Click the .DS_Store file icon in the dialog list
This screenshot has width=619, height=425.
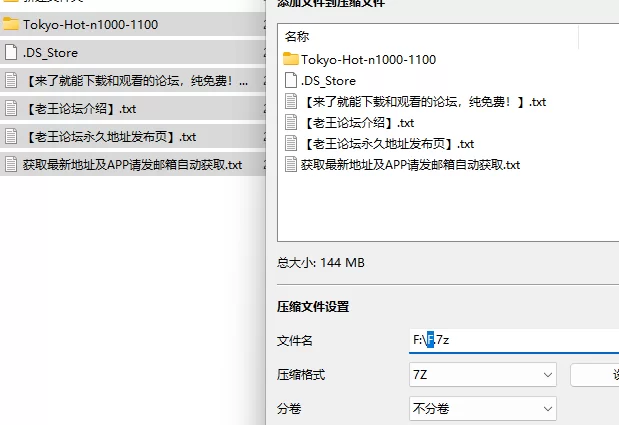point(291,81)
